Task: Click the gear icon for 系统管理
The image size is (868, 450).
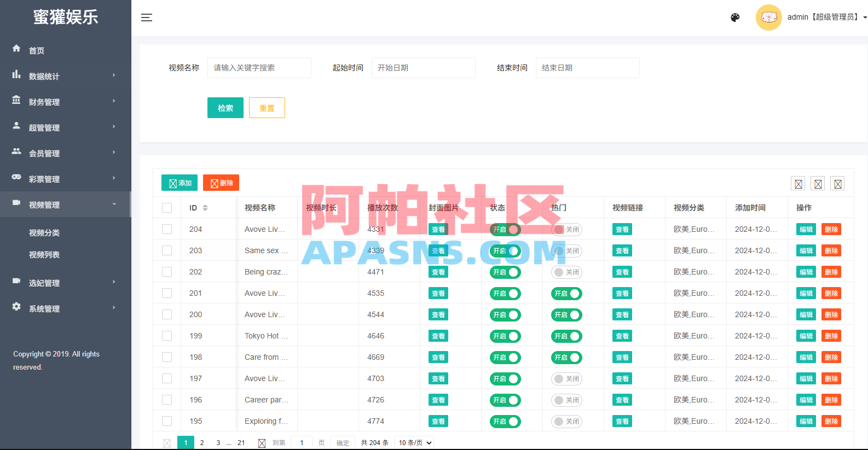Action: point(16,306)
